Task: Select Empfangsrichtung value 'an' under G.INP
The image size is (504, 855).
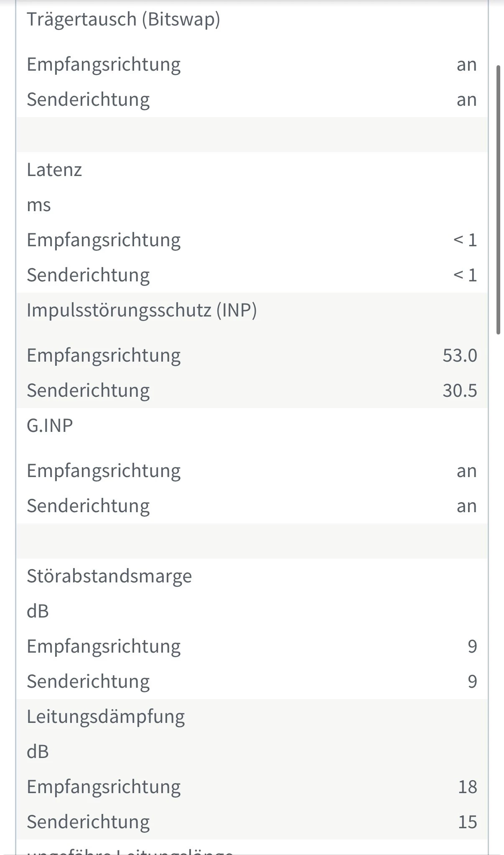Action: [466, 471]
